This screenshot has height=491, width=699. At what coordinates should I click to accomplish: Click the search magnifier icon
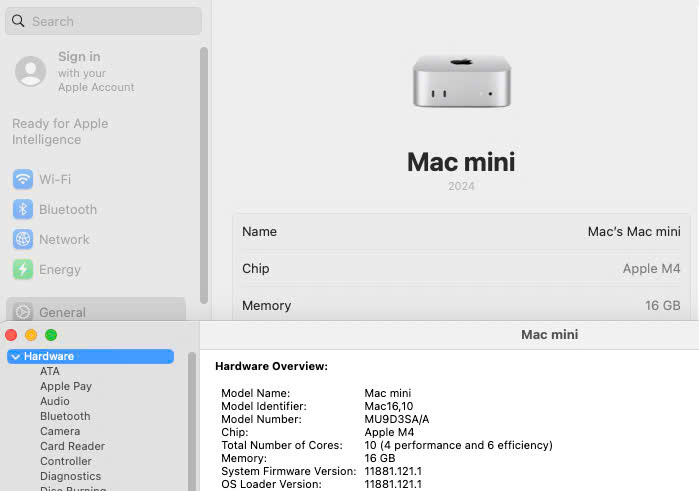pos(19,21)
